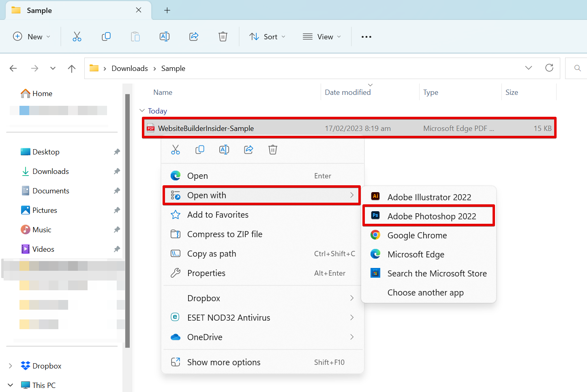This screenshot has width=587, height=392.
Task: Click the Delete trash icon in the top toolbar
Action: point(223,37)
